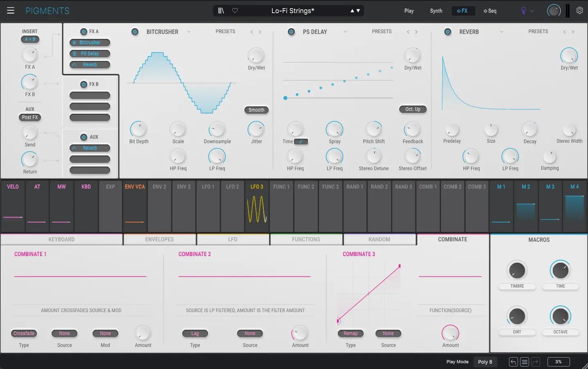Image resolution: width=588 pixels, height=369 pixels.
Task: Toggle the FX B bus power button
Action: point(84,84)
